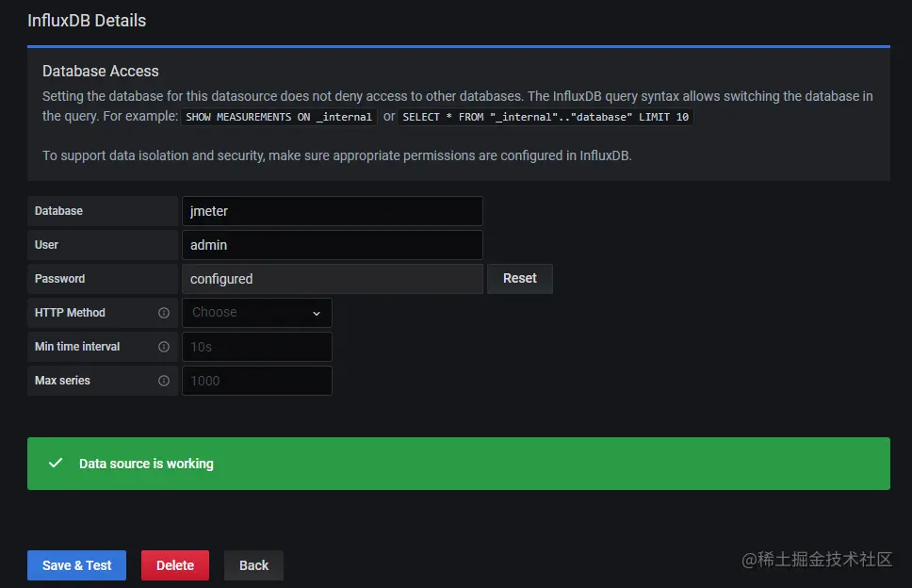Viewport: 912px width, 588px height.
Task: Click the 'SHOW MEASUREMENTS ON _internal' code snippet
Action: pos(279,117)
